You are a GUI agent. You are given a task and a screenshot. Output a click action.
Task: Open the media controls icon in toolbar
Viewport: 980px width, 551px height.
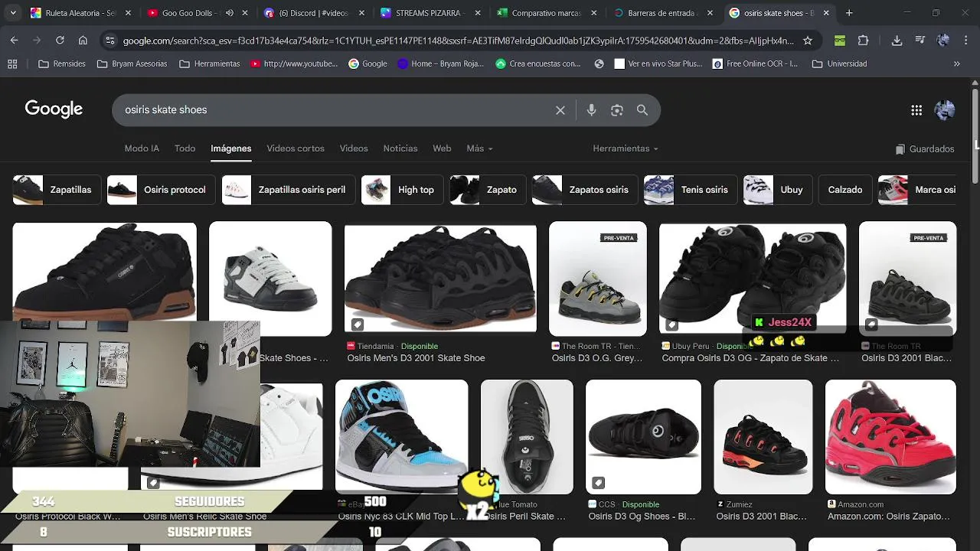(920, 41)
